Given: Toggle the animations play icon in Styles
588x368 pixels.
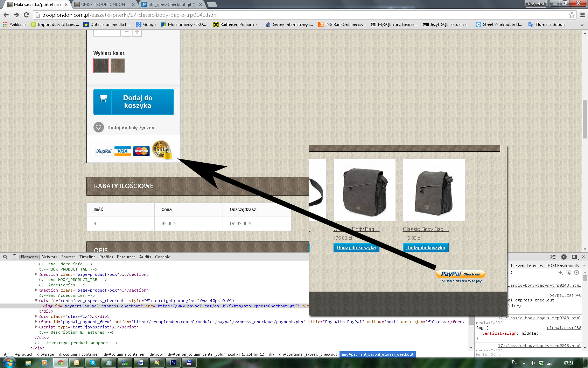Looking at the screenshot, I should 576,272.
